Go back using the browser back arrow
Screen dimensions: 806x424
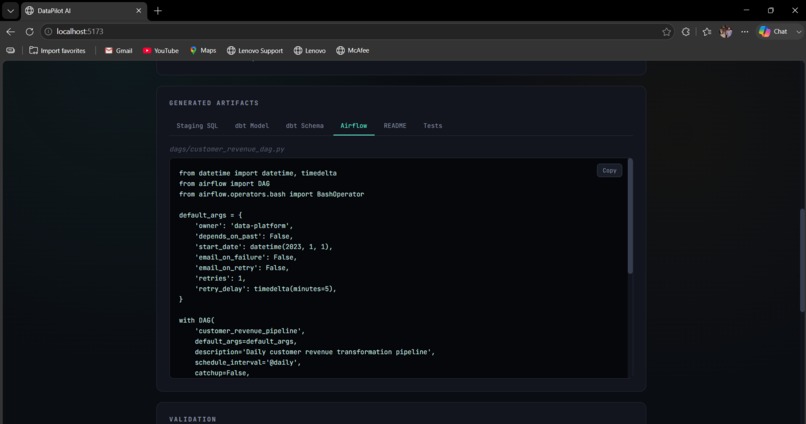10,32
